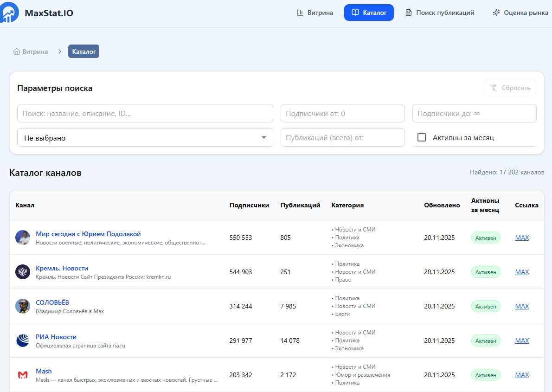
Task: Focus the Подписчики до field
Action: [474, 113]
